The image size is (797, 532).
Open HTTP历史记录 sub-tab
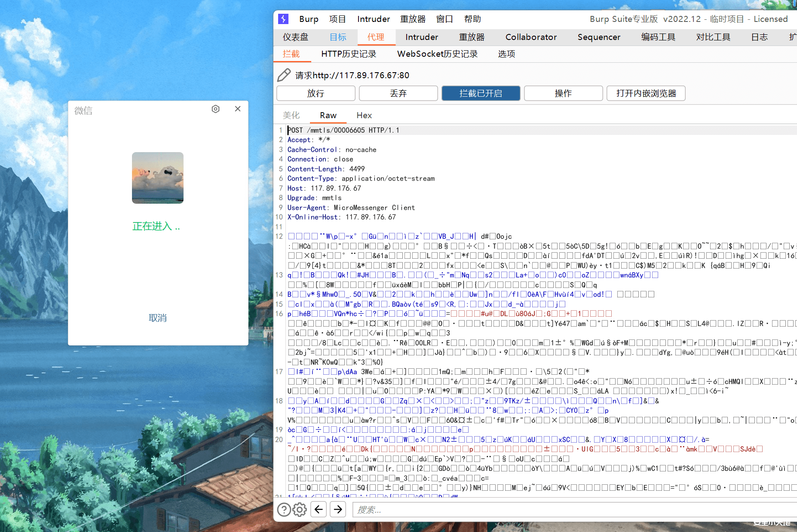click(349, 54)
